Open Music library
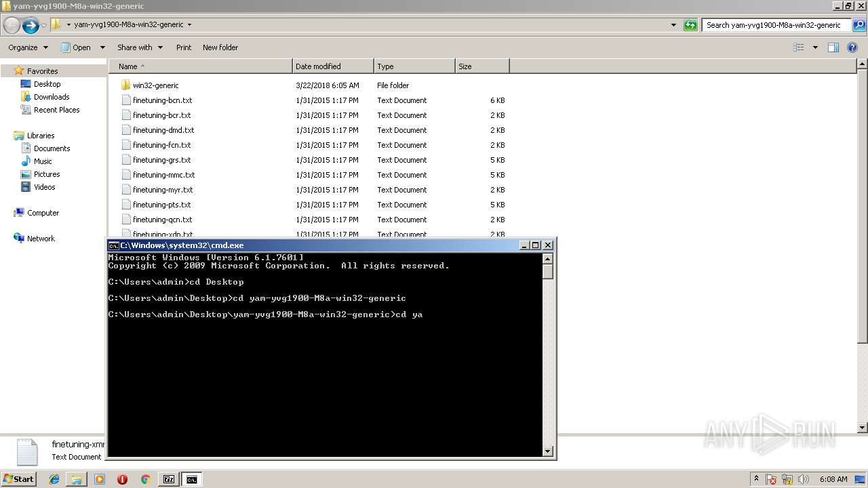 tap(43, 161)
